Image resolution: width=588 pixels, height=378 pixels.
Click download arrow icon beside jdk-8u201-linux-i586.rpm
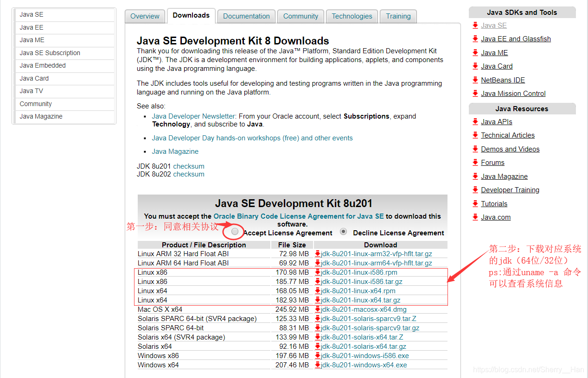click(x=318, y=272)
